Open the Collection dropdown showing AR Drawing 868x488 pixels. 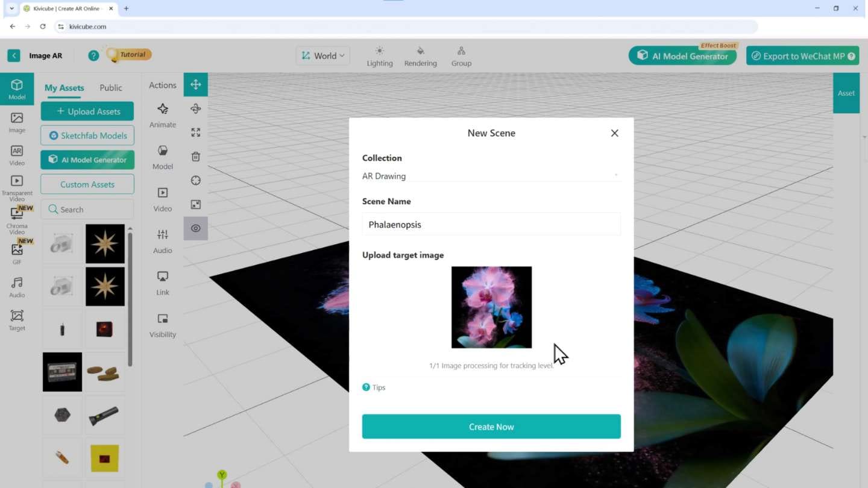click(x=491, y=176)
